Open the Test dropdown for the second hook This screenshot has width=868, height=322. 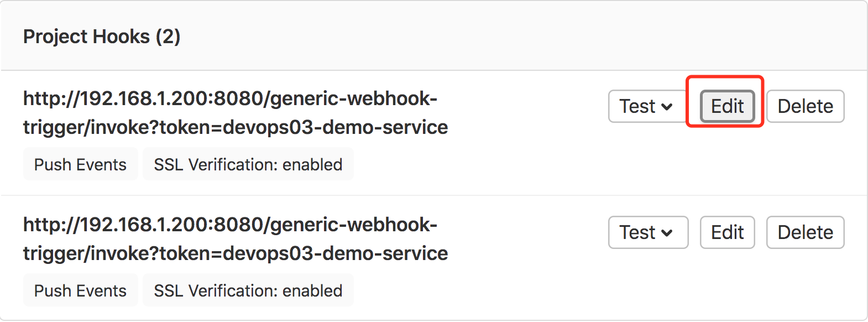647,232
